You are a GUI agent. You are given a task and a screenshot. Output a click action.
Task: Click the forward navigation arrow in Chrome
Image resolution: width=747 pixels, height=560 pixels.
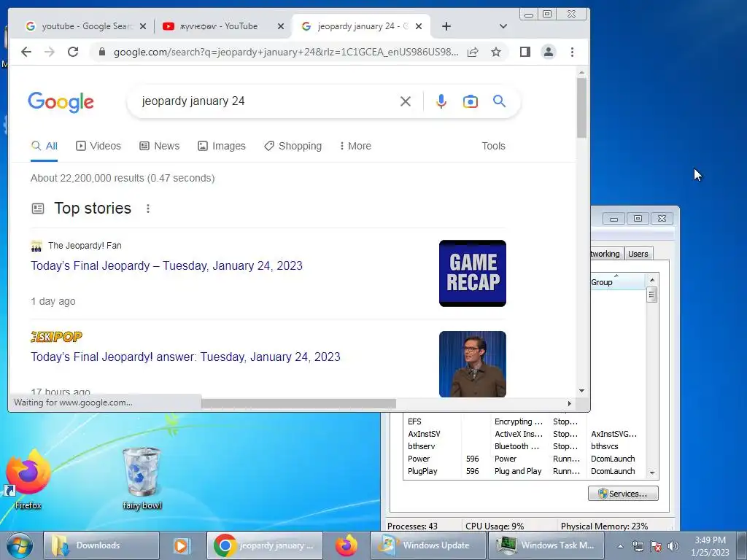click(x=50, y=52)
